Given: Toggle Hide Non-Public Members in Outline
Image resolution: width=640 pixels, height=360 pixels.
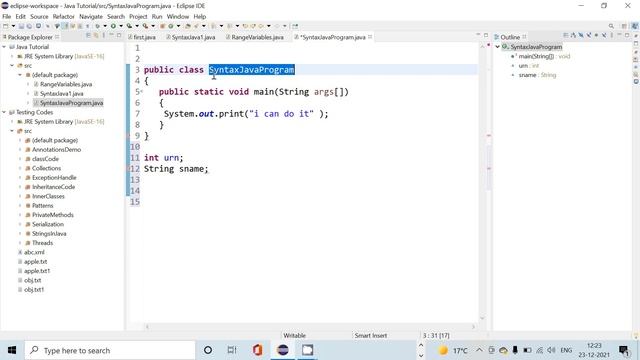Looking at the screenshot, I should pos(596,36).
